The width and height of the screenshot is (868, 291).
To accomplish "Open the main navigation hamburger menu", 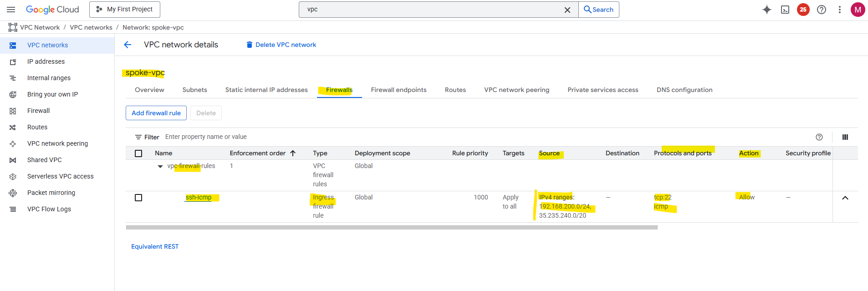I will click(11, 10).
